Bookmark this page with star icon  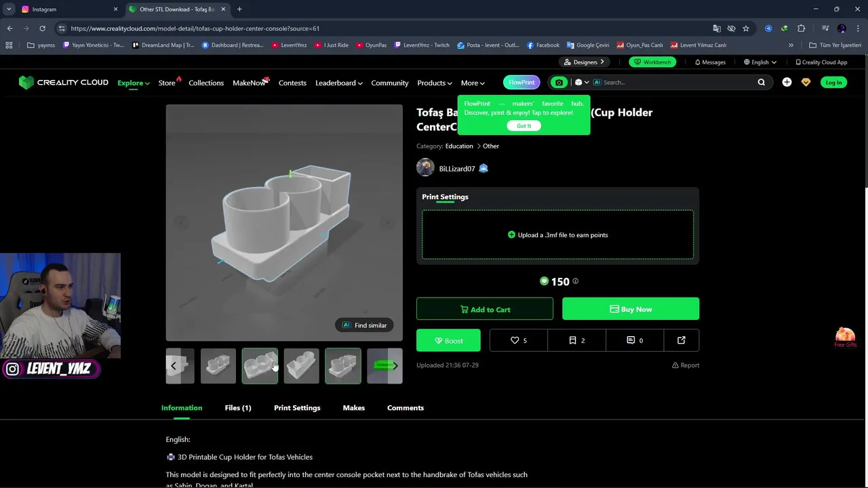[x=746, y=28]
